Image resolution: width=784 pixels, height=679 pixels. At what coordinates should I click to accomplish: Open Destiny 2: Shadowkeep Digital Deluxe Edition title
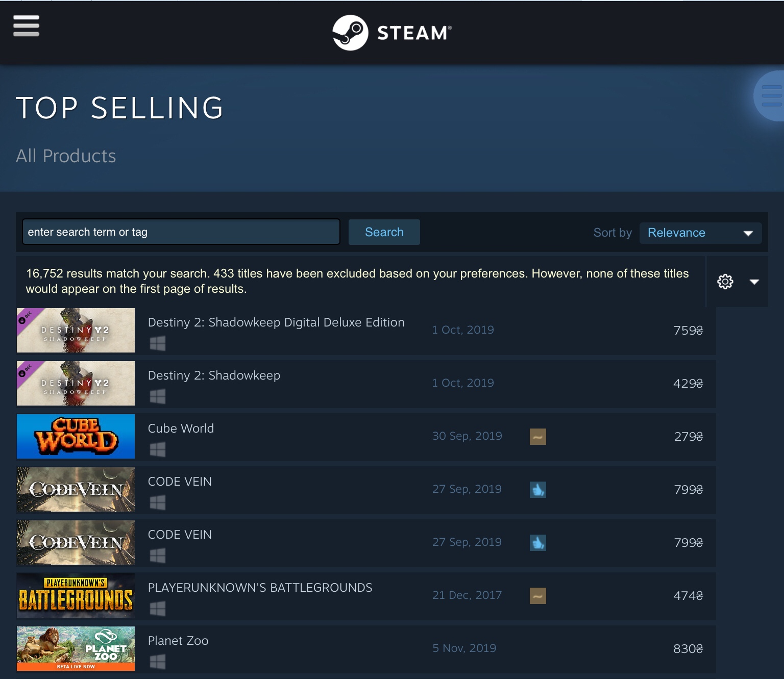pos(276,322)
